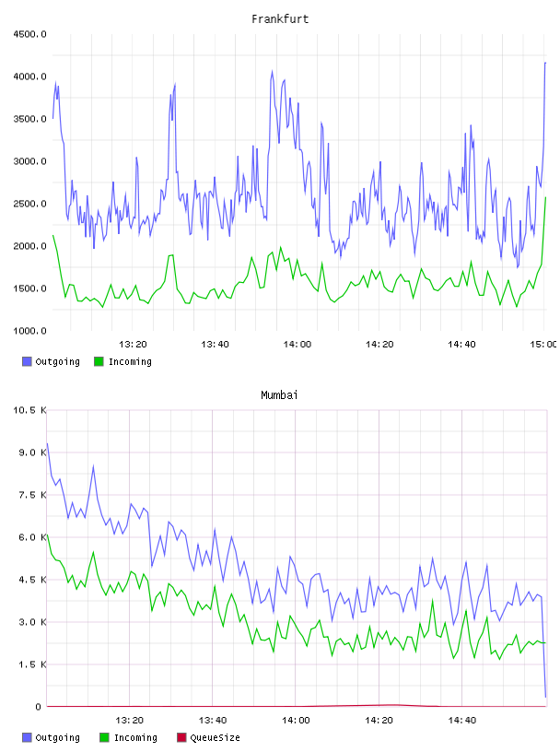
Task: Click the 14:40 time label on the Mumbai axis
Action: [x=461, y=721]
